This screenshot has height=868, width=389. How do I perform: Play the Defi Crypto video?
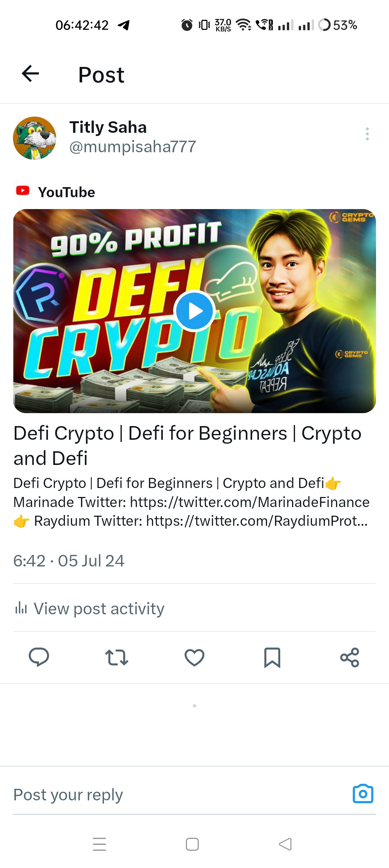[x=194, y=311]
